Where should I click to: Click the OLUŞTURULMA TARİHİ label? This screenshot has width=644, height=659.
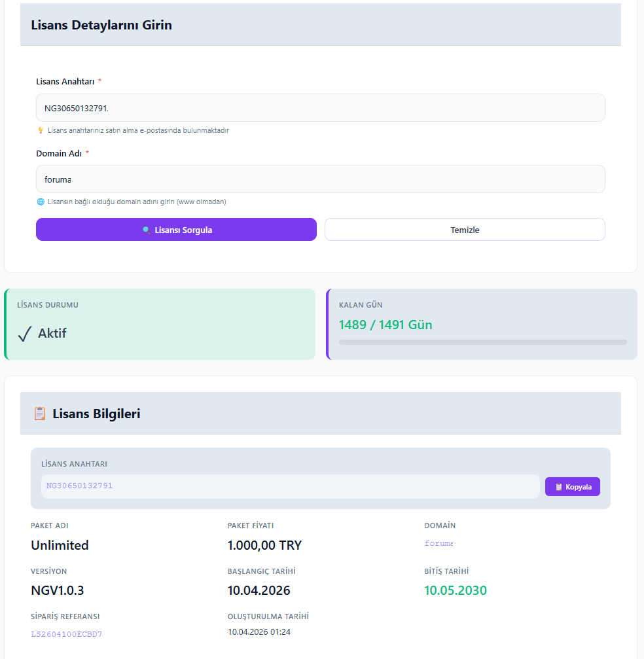click(268, 616)
